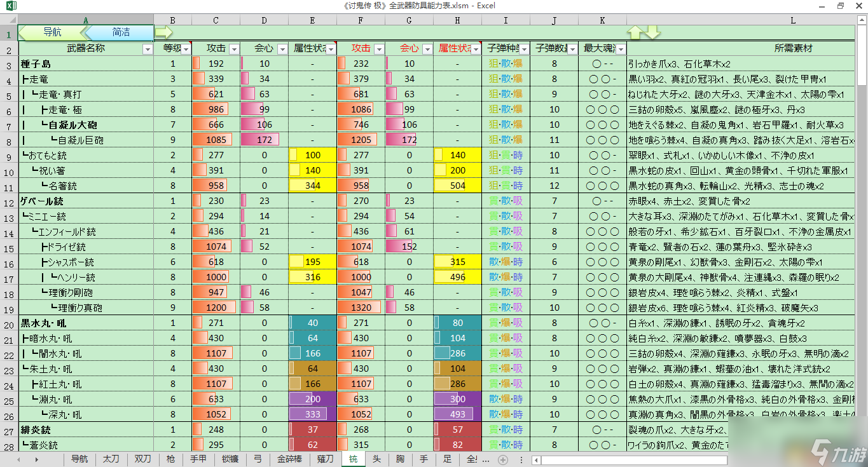Switch to the 足 sheet tab
This screenshot has height=467, width=868.
[448, 459]
